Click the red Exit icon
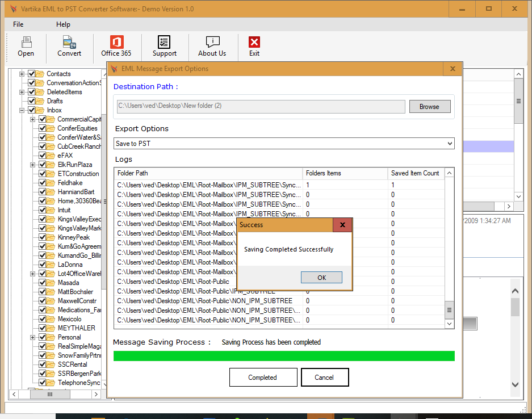This screenshot has width=532, height=419. [x=254, y=43]
